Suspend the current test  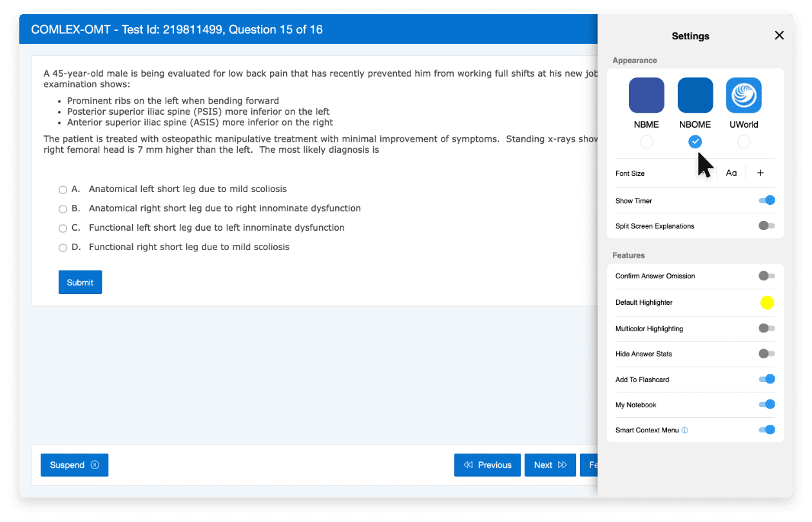pos(74,465)
